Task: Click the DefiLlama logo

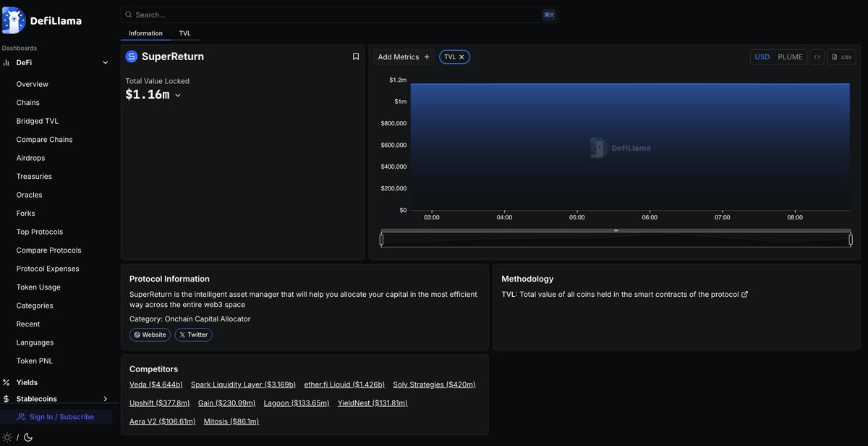Action: [x=42, y=20]
